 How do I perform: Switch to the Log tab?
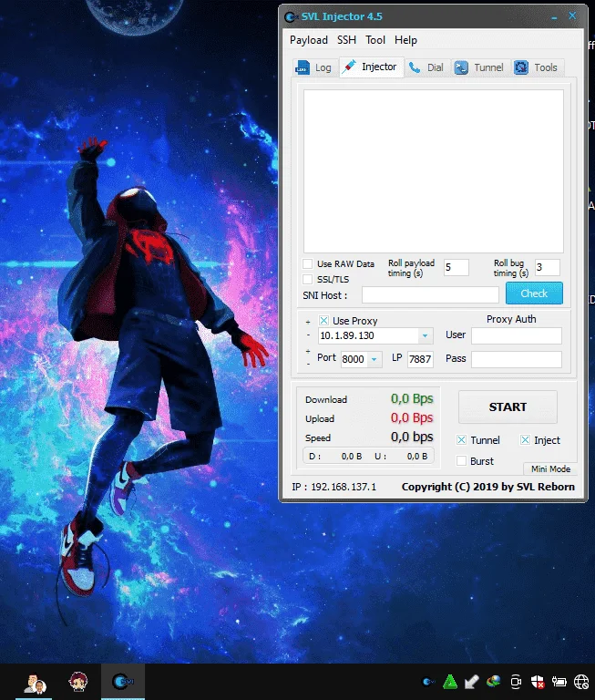(313, 67)
